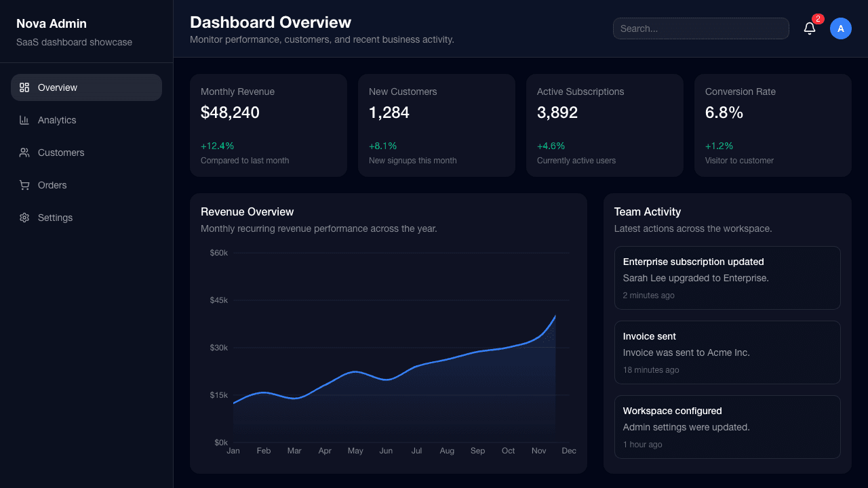The image size is (868, 488).
Task: Focus the Search input field
Action: (701, 28)
